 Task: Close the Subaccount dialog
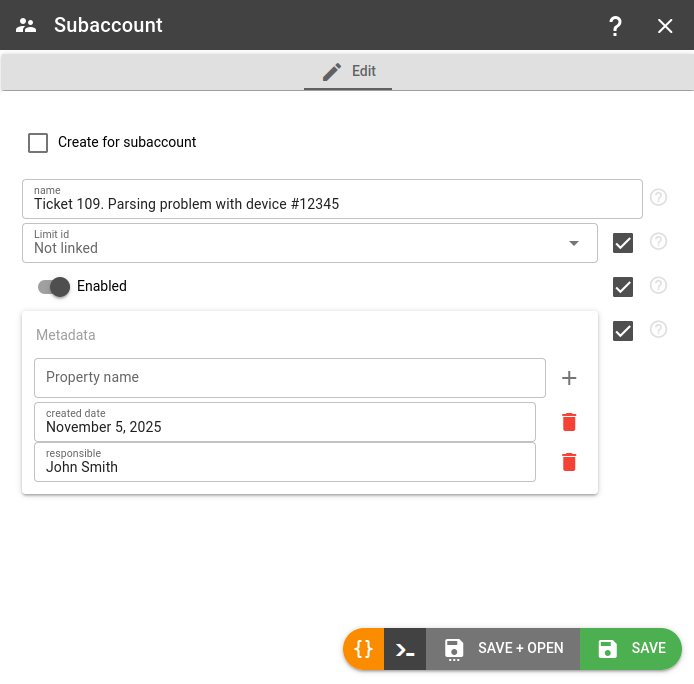coord(665,26)
